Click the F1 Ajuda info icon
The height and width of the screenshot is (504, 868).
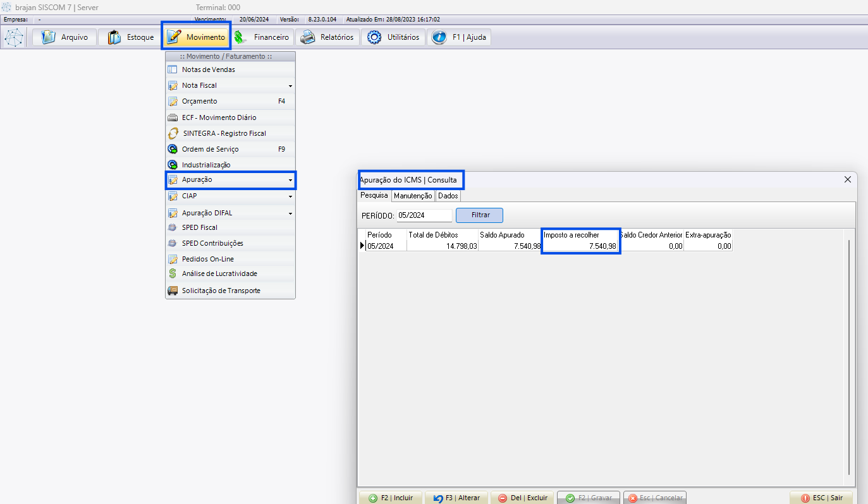pos(439,37)
